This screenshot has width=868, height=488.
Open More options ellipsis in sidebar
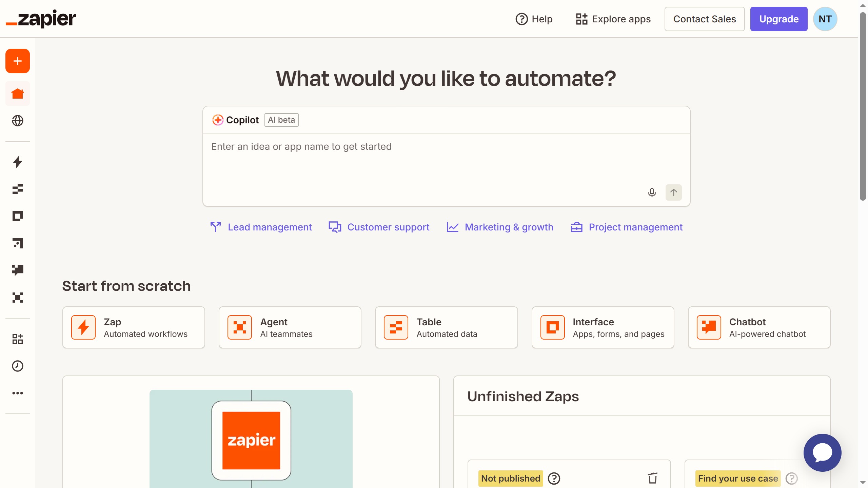(x=18, y=393)
